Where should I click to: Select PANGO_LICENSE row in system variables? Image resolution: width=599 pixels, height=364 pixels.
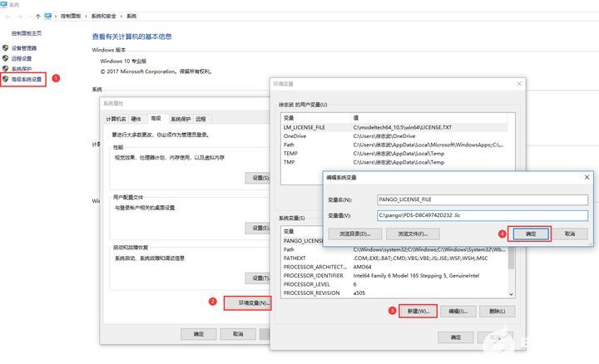tap(303, 241)
